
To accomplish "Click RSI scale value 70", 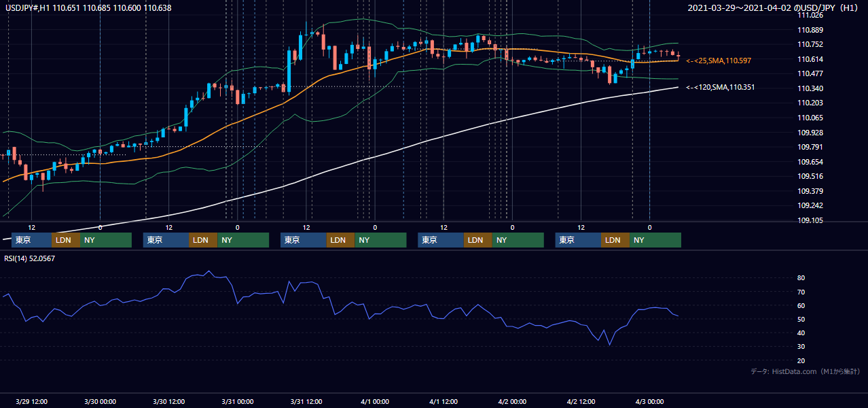I will click(x=801, y=292).
